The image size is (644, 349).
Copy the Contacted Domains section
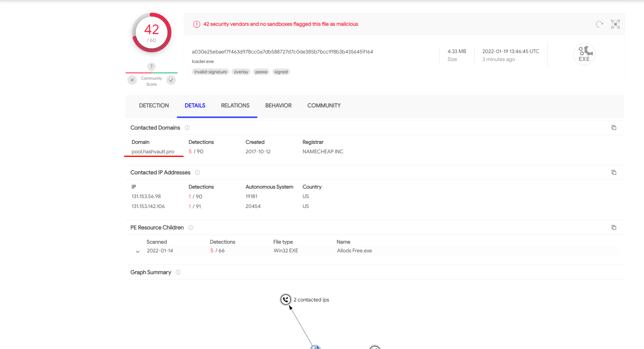614,128
